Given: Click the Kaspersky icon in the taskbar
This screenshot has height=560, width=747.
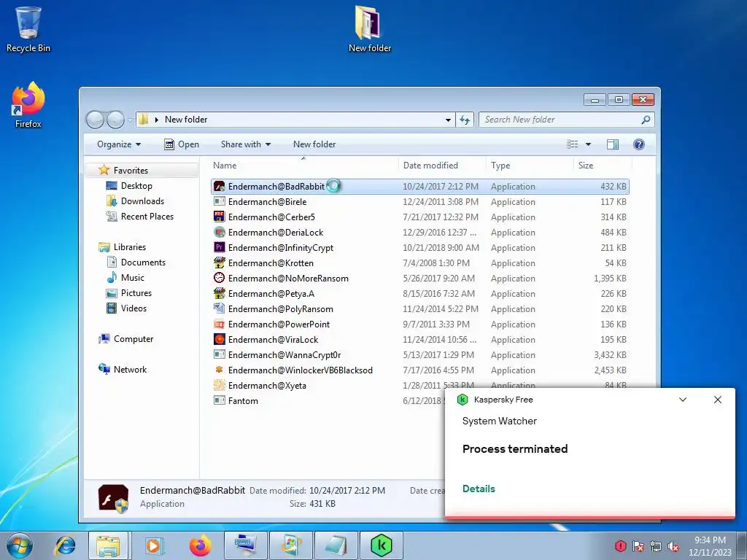Looking at the screenshot, I should (x=382, y=545).
